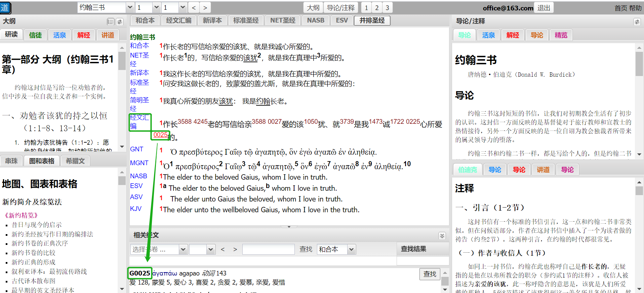Click the blue 道 logo icon
Image resolution: width=644 pixels, height=293 pixels.
click(5, 7)
